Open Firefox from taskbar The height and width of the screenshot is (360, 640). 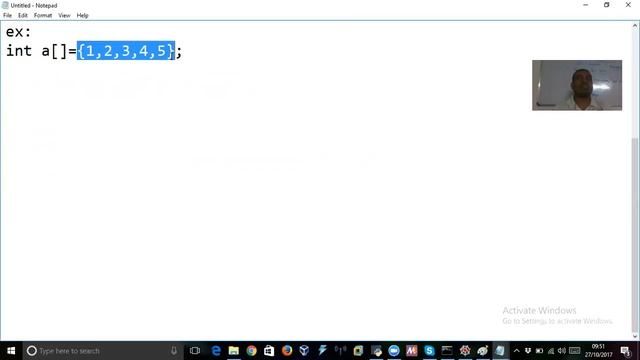pyautogui.click(x=287, y=351)
